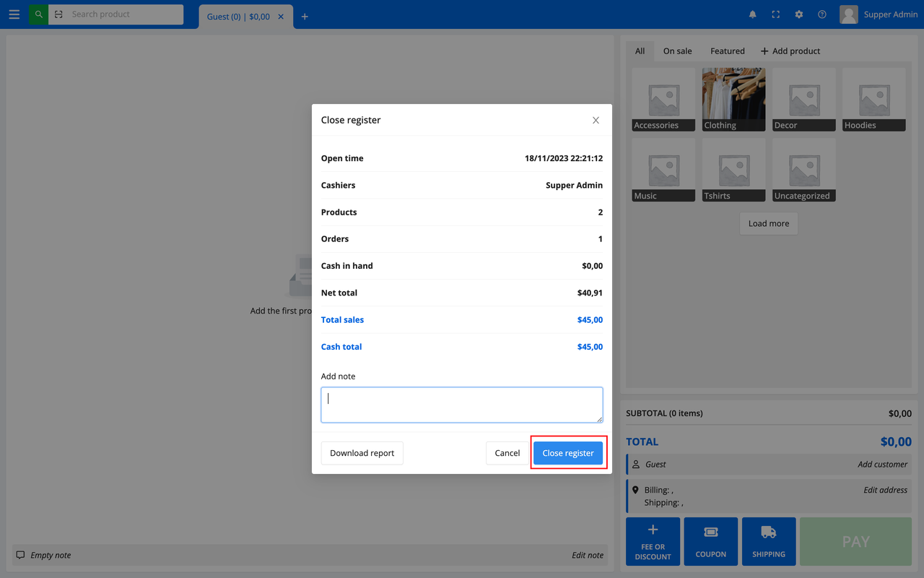Image resolution: width=924 pixels, height=578 pixels.
Task: Click Edit address link
Action: point(885,490)
